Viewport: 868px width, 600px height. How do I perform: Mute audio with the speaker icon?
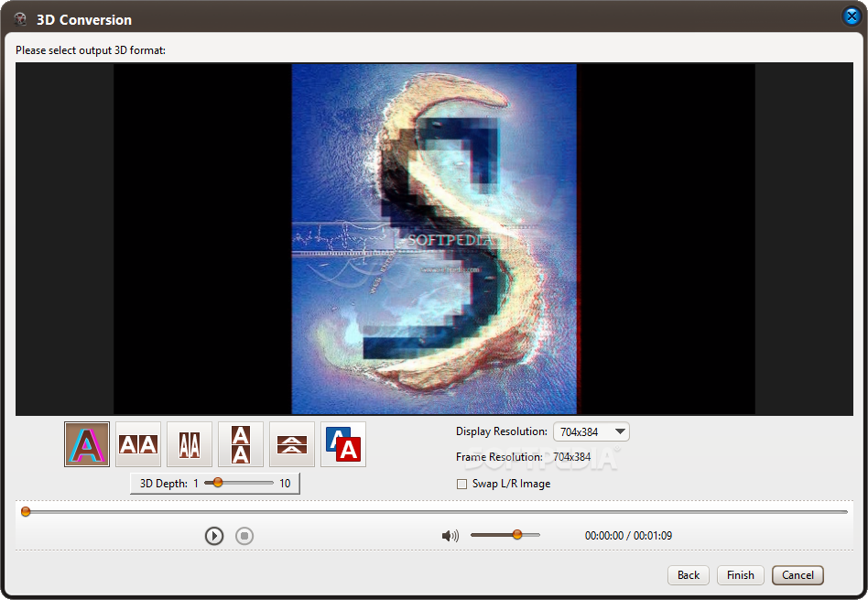[450, 536]
